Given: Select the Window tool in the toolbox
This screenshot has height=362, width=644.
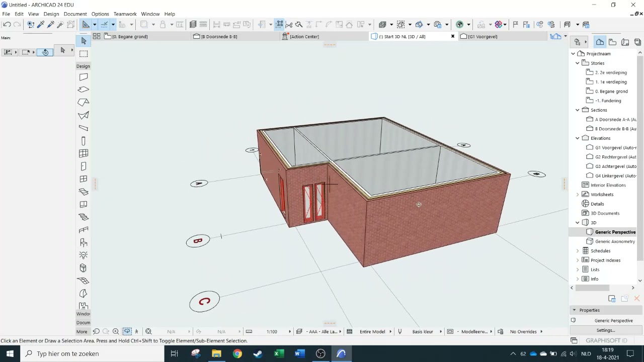Looking at the screenshot, I should [84, 179].
